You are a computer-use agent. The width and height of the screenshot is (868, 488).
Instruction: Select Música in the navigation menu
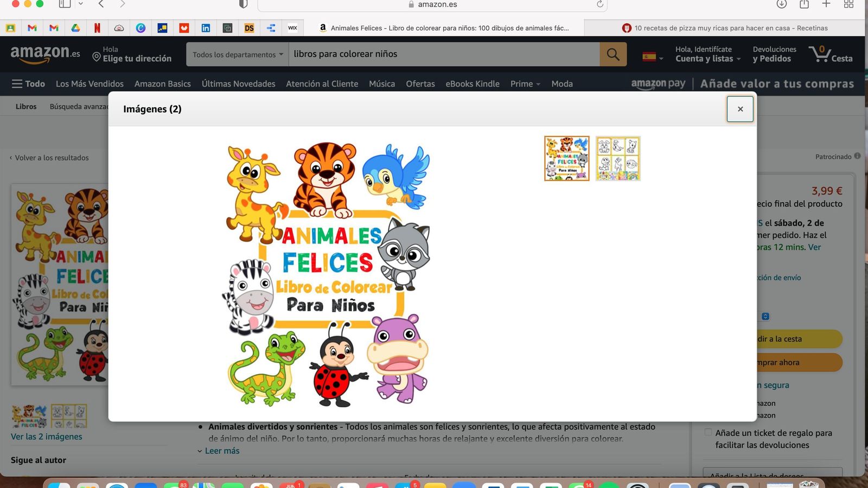(x=381, y=84)
